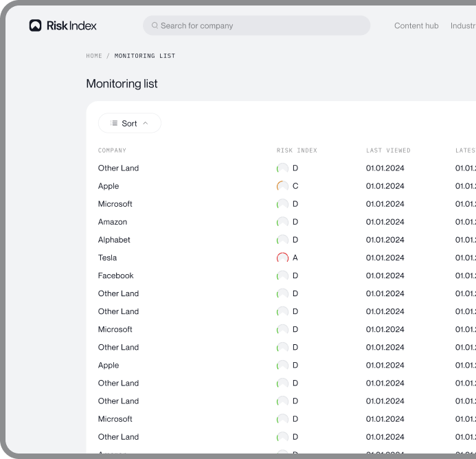
Task: Click the Risk Index wordmark text
Action: 71,25
